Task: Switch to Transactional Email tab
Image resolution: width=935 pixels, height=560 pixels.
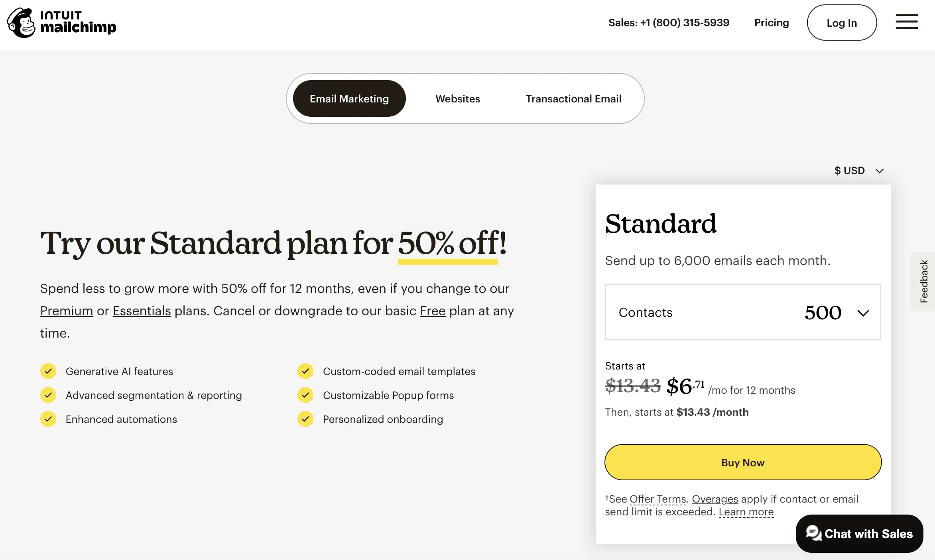Action: [573, 98]
